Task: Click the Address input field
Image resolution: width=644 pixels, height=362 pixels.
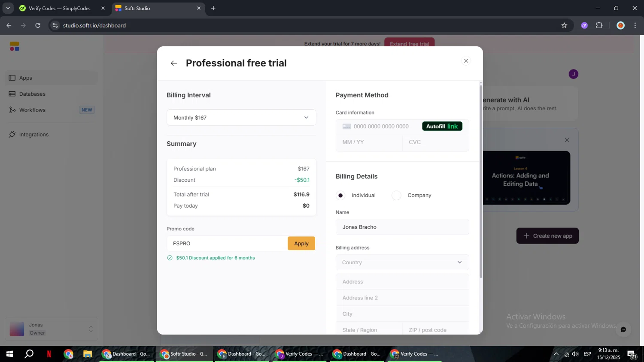Action: coord(402,282)
